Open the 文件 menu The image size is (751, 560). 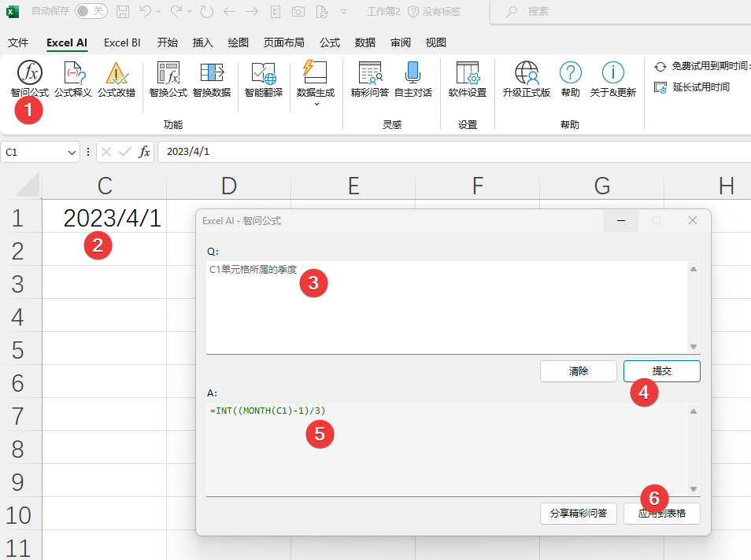(x=18, y=42)
